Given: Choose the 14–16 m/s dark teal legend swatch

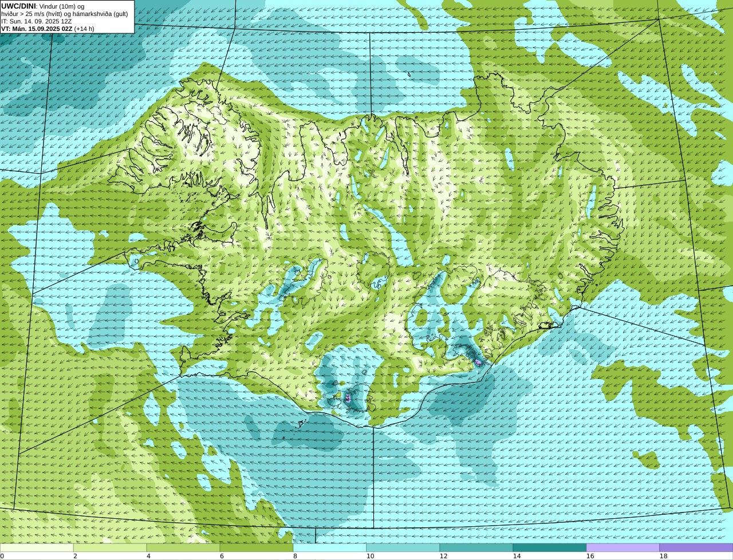Looking at the screenshot, I should coord(550,547).
